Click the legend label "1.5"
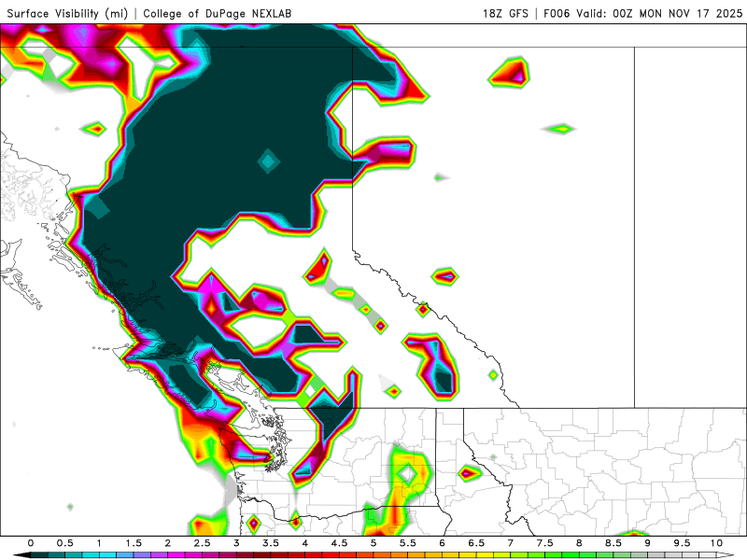Viewport: 747px width, 560px height. coord(134,543)
